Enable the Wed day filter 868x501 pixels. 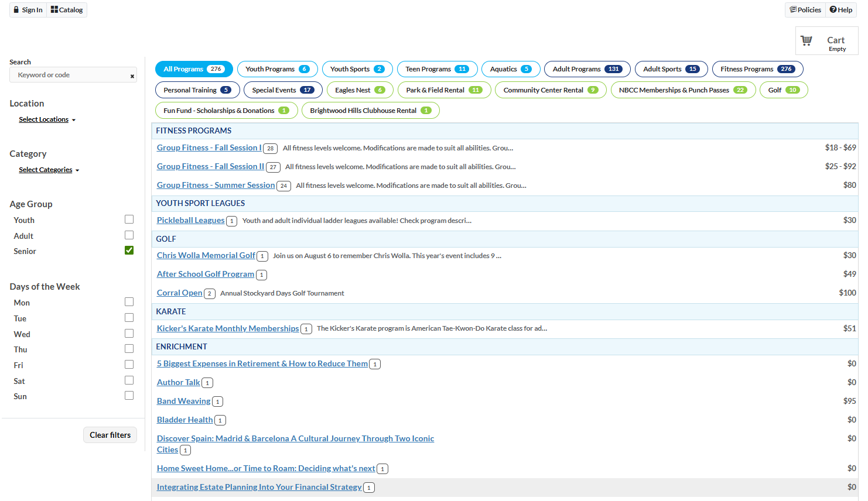tap(129, 334)
